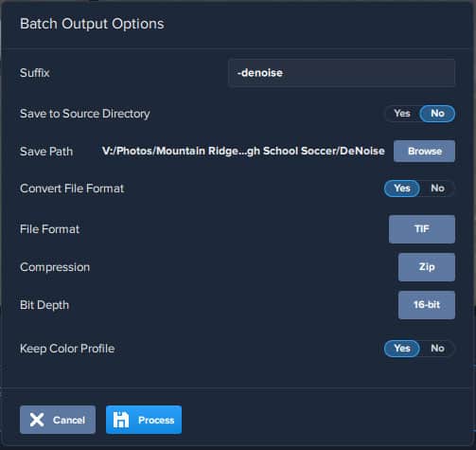Select Yes for Keep Color Profile
Viewport: 476px width, 450px height.
pyautogui.click(x=402, y=349)
